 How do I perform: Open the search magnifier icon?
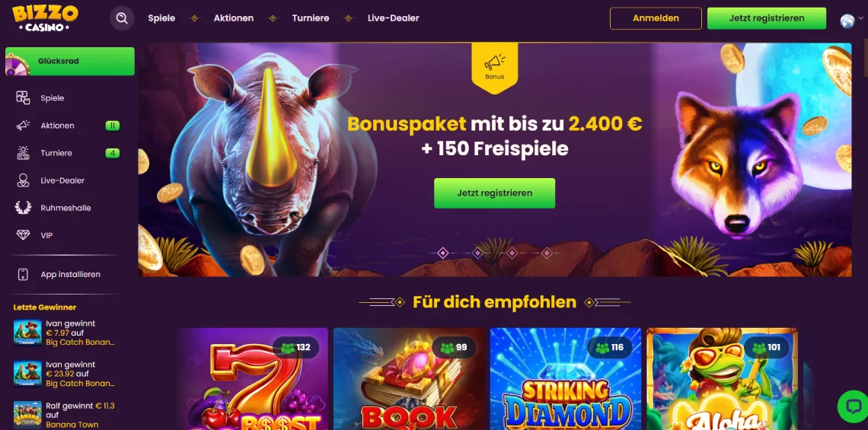pos(122,18)
